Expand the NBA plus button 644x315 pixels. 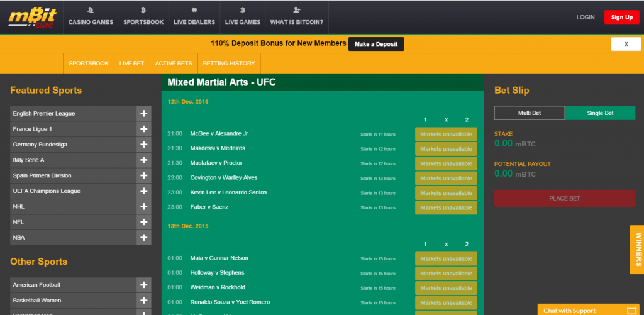[144, 238]
